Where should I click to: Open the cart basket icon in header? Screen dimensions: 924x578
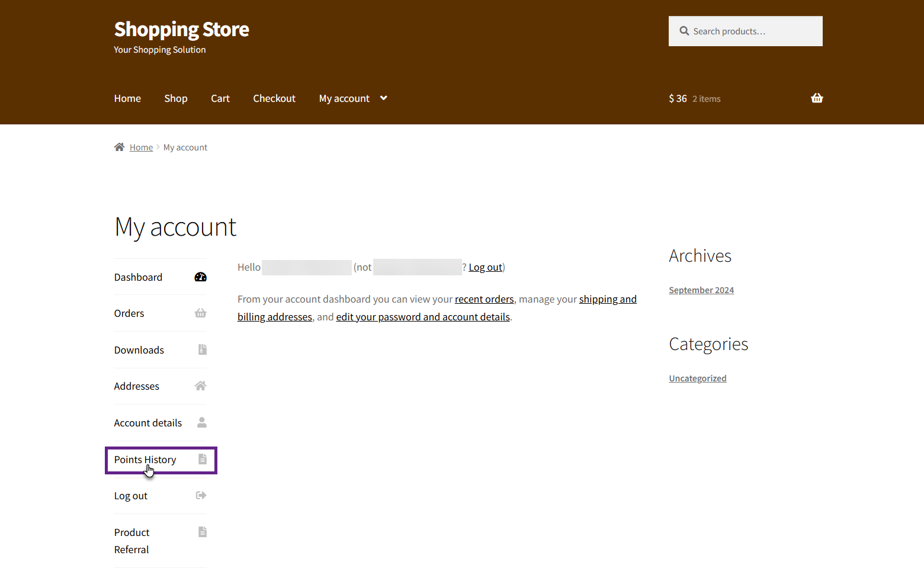817,98
